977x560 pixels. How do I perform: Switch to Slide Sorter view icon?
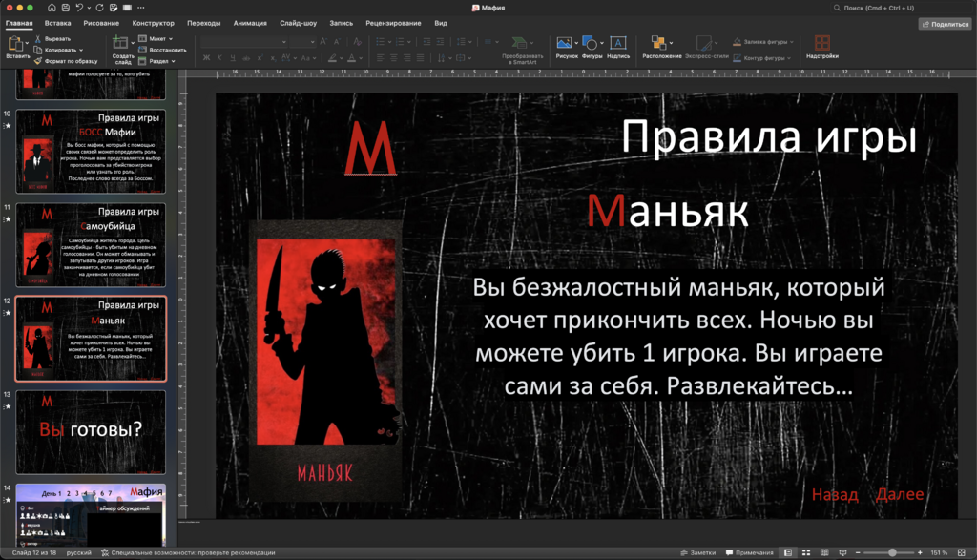pos(805,552)
